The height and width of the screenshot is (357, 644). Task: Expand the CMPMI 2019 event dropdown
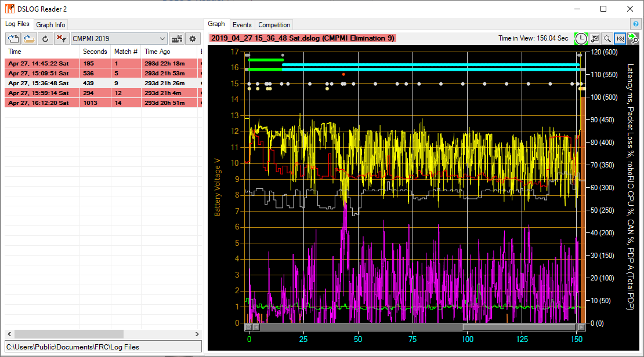tap(163, 39)
